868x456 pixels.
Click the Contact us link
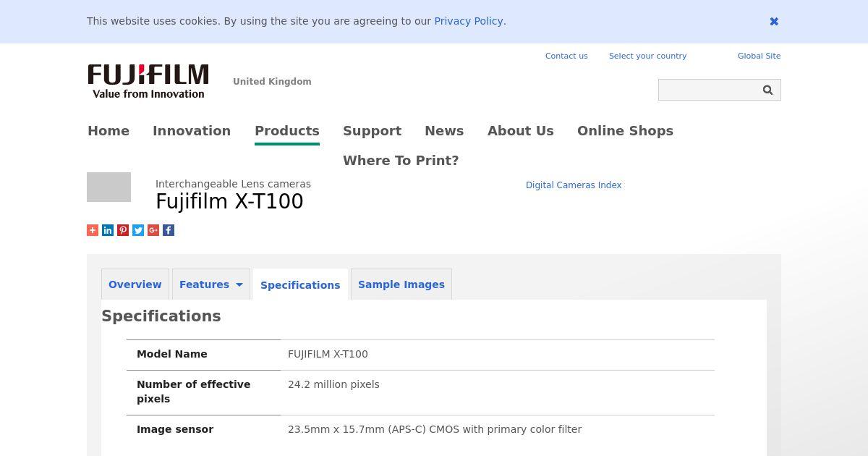pyautogui.click(x=566, y=56)
